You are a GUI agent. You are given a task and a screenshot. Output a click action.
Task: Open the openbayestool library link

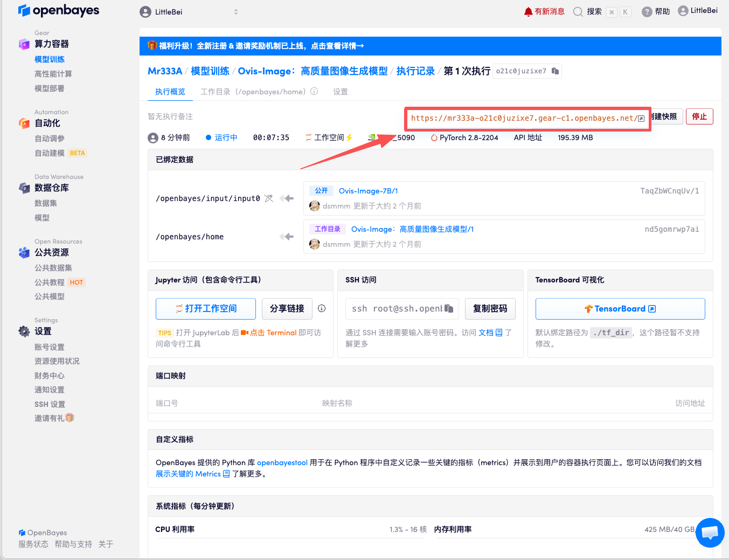tap(282, 462)
